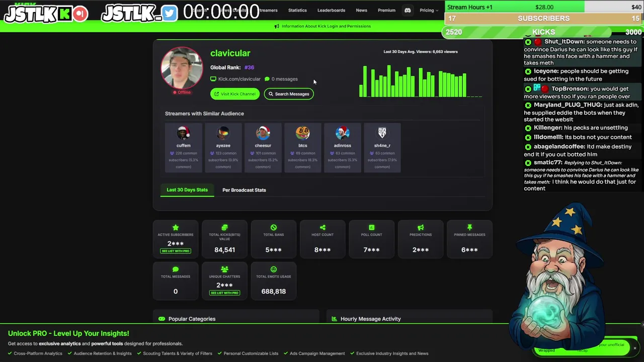The height and width of the screenshot is (362, 644).
Task: Click the Search Messages button
Action: click(x=289, y=94)
